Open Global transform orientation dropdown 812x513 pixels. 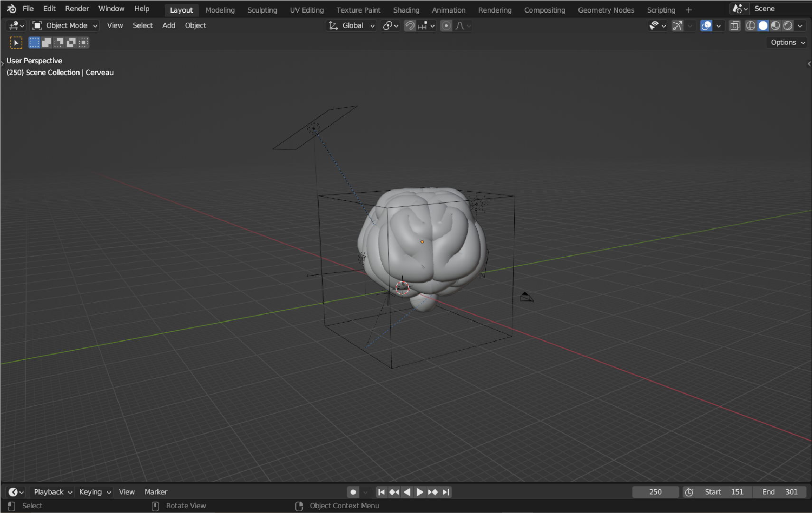pos(352,26)
